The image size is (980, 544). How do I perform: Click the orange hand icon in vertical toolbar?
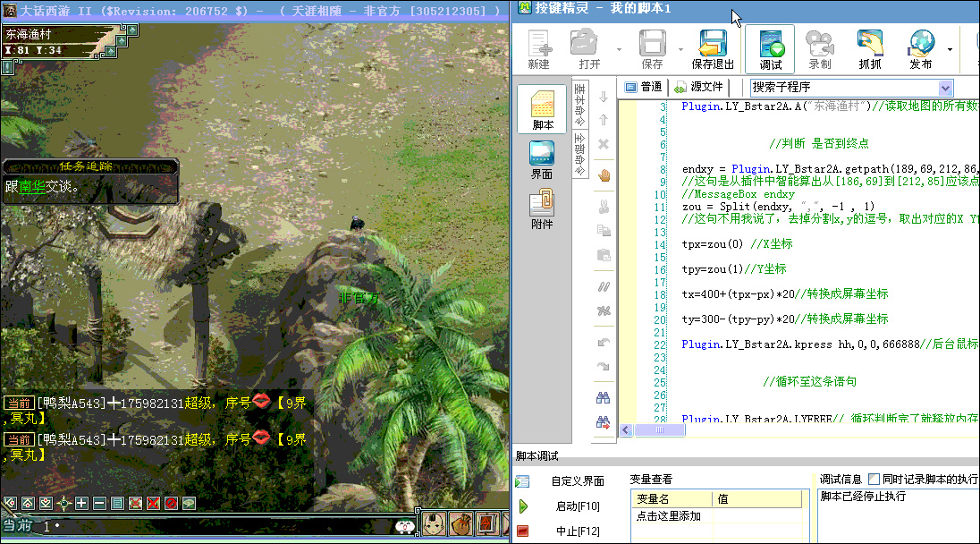tap(604, 175)
